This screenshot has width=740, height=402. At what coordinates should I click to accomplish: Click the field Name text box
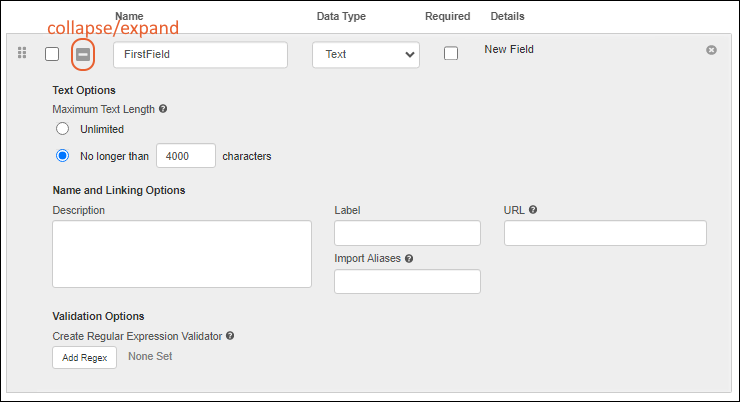(x=200, y=54)
